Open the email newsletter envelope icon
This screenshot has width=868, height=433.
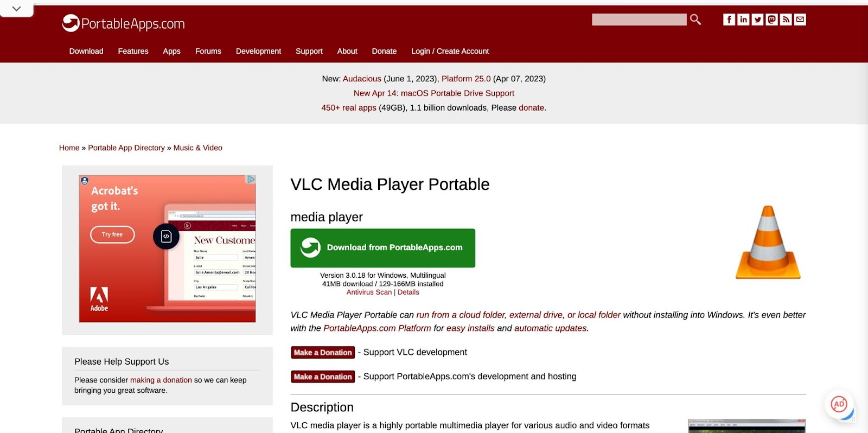tap(800, 20)
